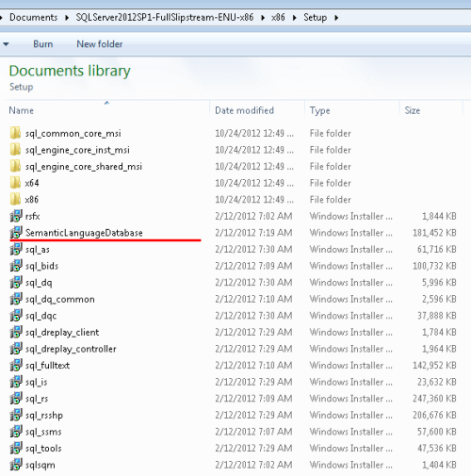Click the 100,732 KB size value
The height and width of the screenshot is (476, 471).
(x=434, y=266)
